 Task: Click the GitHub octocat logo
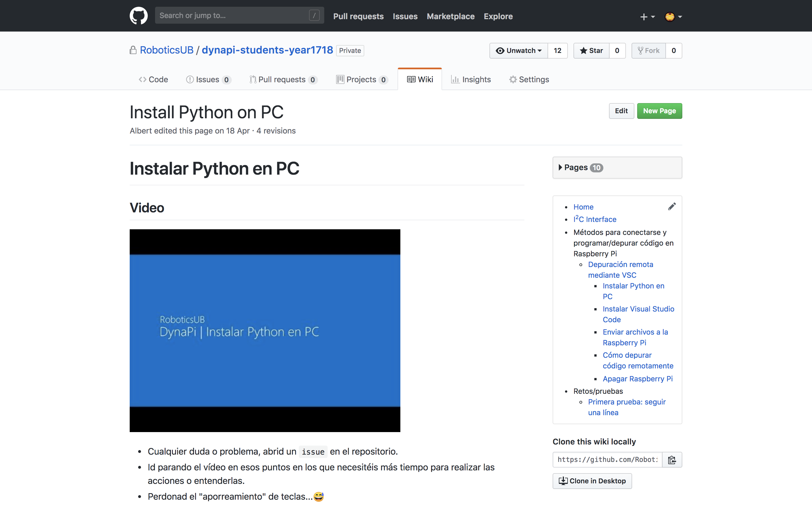(139, 16)
